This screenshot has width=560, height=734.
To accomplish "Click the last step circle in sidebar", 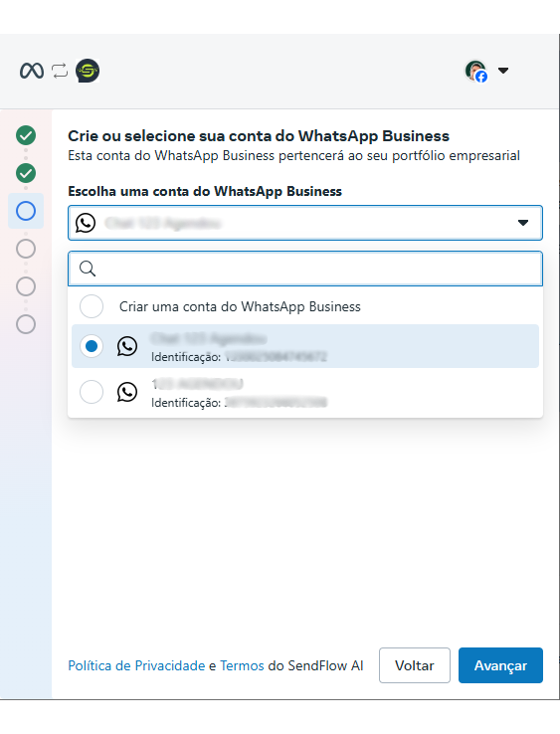I will coord(26,324).
